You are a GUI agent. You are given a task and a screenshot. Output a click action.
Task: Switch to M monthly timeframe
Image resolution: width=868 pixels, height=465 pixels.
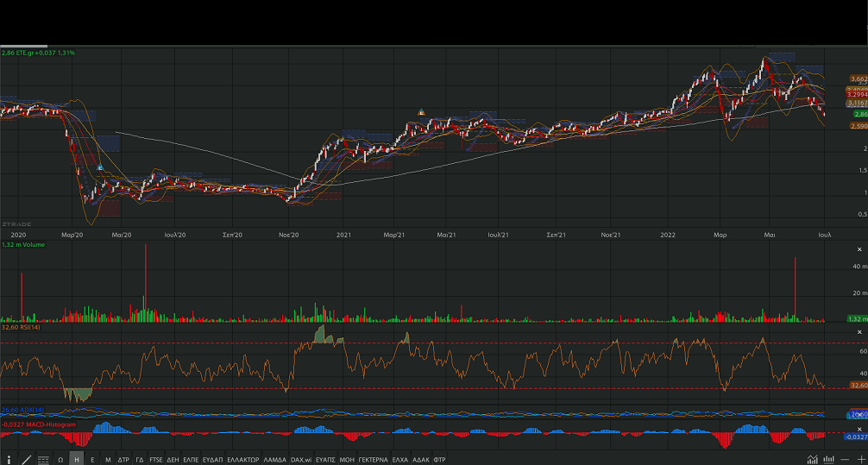click(x=108, y=459)
